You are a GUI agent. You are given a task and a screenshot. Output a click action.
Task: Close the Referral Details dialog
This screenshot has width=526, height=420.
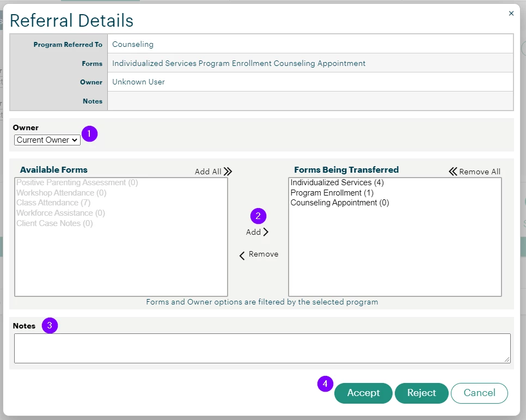click(511, 14)
